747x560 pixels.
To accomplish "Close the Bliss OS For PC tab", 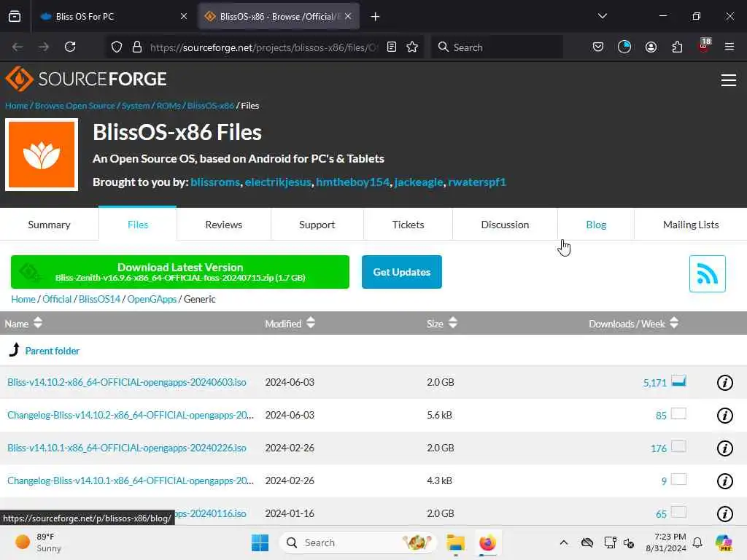I will [183, 17].
